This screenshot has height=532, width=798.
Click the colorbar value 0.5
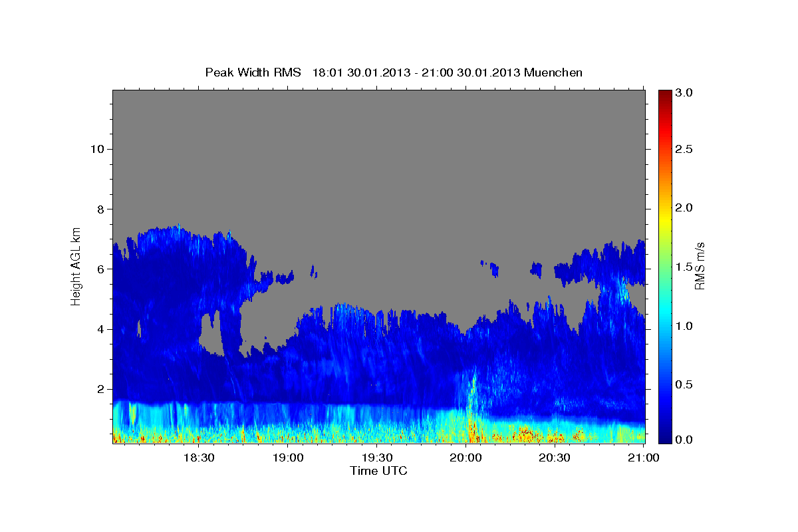click(684, 384)
